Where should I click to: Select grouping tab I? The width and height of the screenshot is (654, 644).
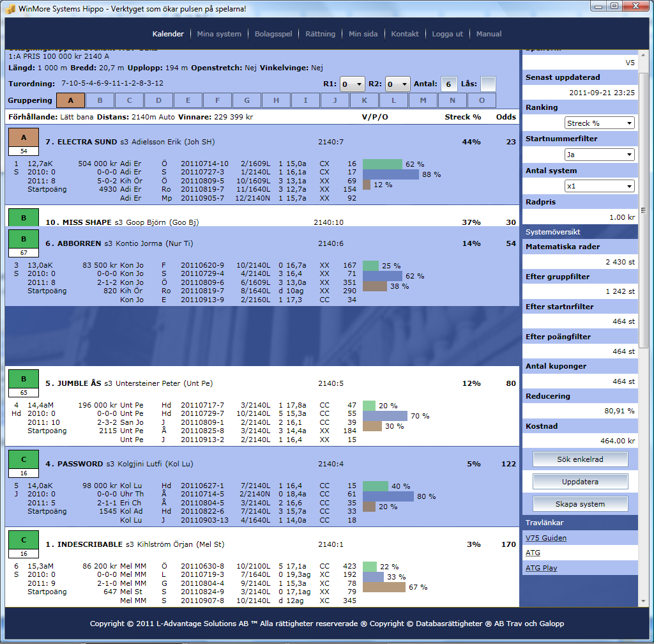click(306, 100)
